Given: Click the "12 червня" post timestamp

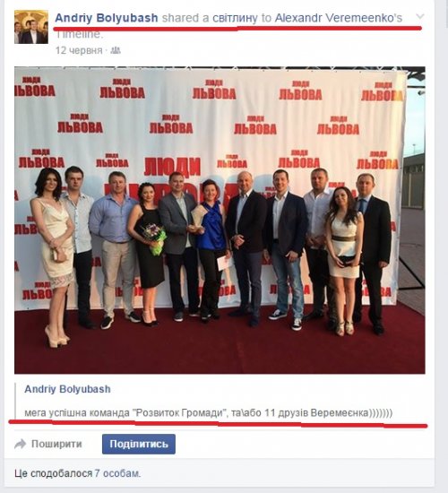Looking at the screenshot, I should [79, 50].
